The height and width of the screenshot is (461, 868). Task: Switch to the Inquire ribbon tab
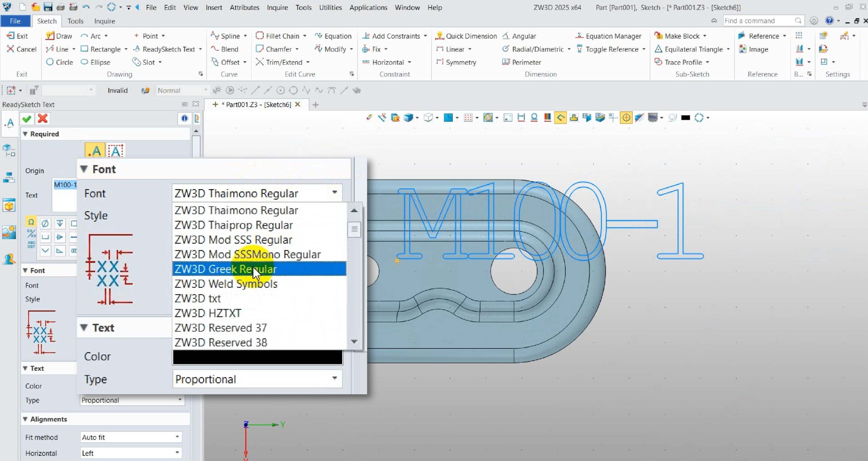coord(104,21)
